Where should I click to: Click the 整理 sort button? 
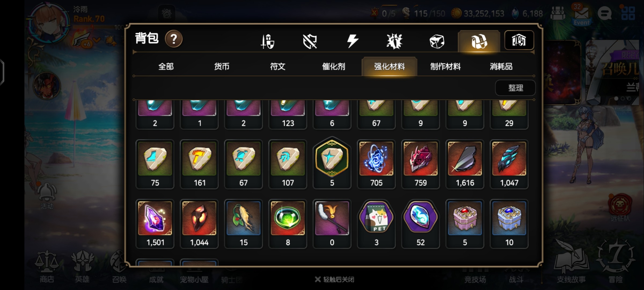pyautogui.click(x=515, y=88)
